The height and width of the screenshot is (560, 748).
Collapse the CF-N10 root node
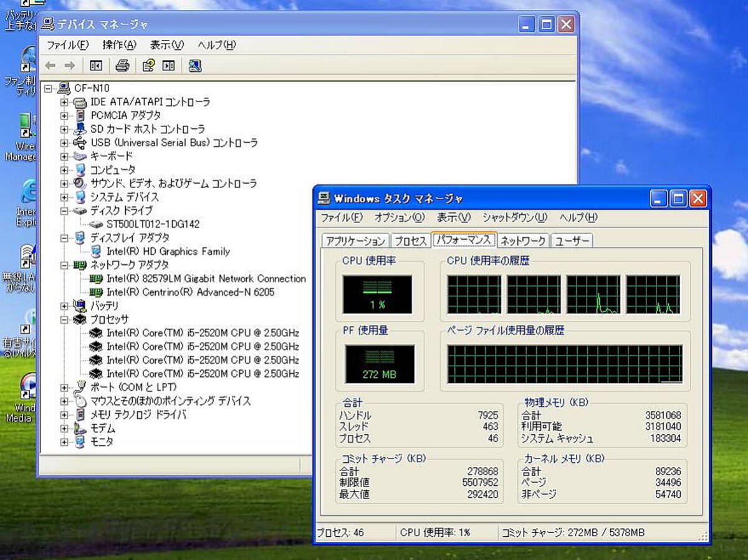[49, 88]
